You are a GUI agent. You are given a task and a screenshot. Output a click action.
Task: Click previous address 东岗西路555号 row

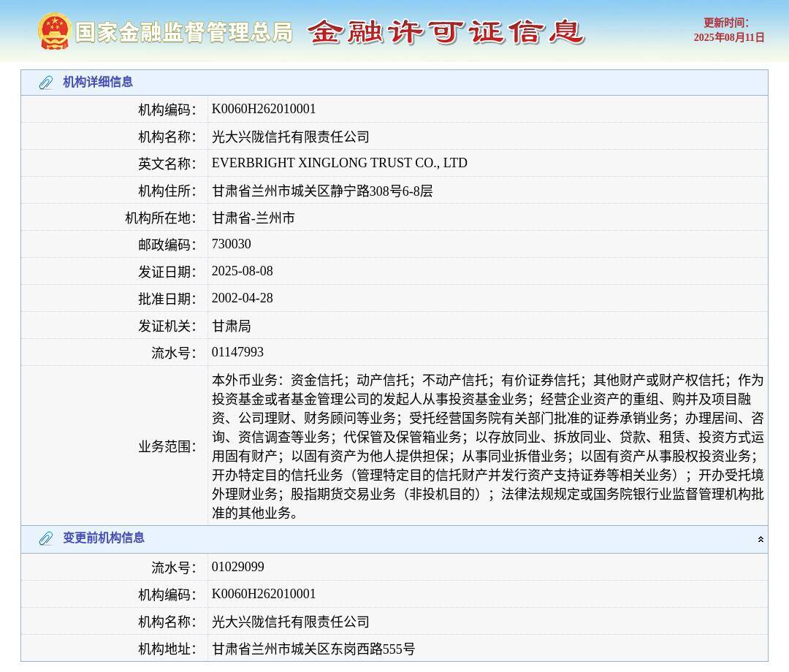point(312,649)
